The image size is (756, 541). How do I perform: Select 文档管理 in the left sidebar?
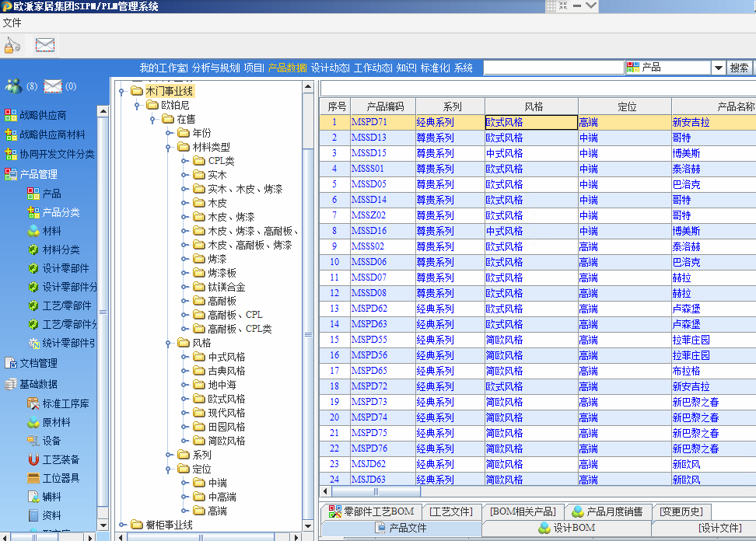coord(38,363)
